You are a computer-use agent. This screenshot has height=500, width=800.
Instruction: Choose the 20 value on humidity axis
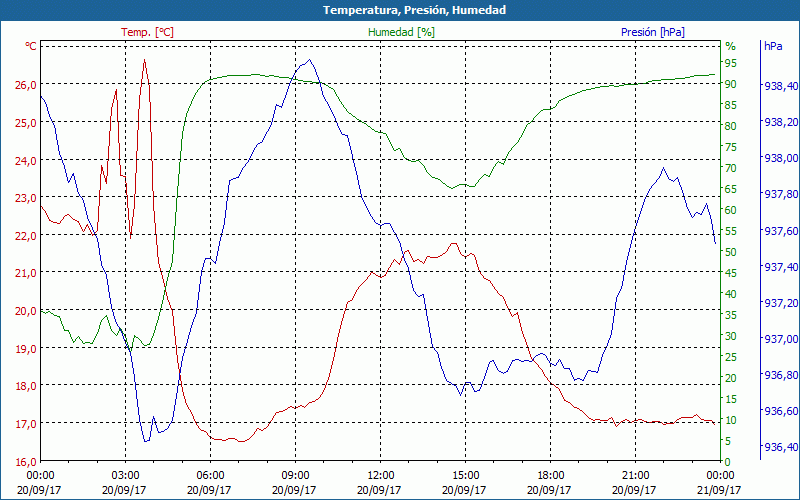(731, 378)
